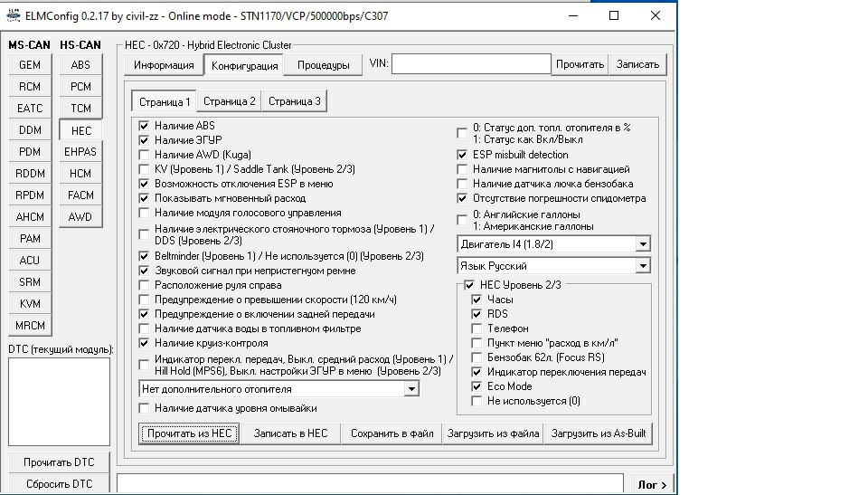868x495 pixels.
Task: Enable the Телефон checkbox
Action: [476, 328]
